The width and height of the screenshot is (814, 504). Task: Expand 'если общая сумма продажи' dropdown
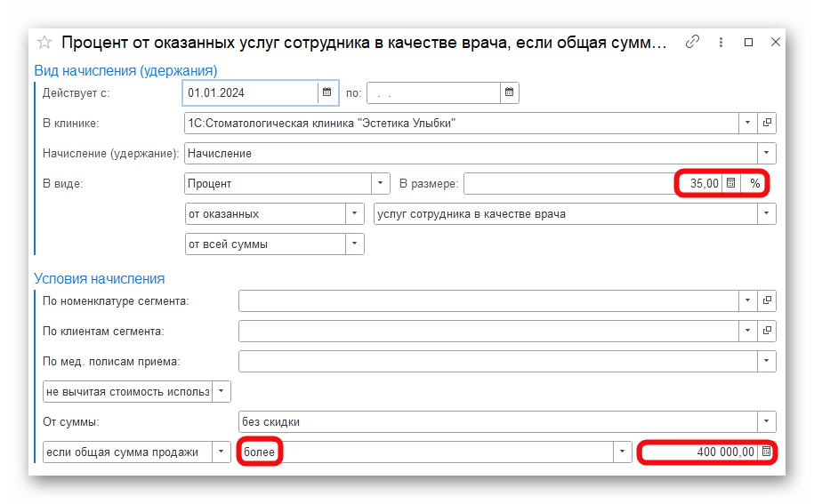coord(222,452)
